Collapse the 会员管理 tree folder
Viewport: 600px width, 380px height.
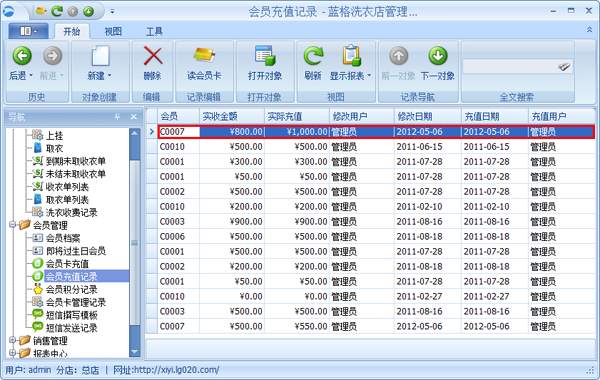tap(12, 225)
